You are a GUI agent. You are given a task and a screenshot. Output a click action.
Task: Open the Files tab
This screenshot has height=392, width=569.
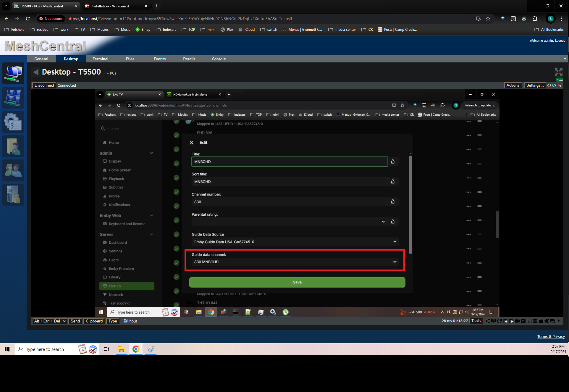(x=130, y=59)
